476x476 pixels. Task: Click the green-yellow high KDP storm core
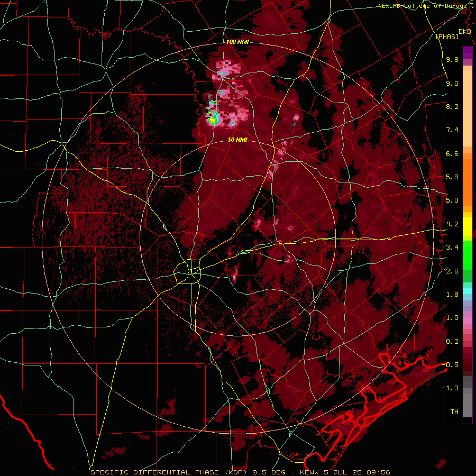click(213, 118)
